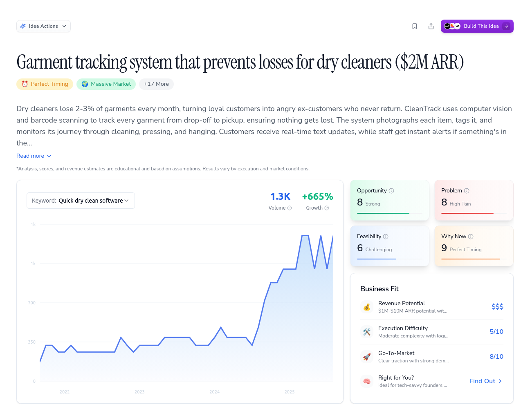530x420 pixels.
Task: Click the Go-To-Market rocket icon
Action: [367, 357]
